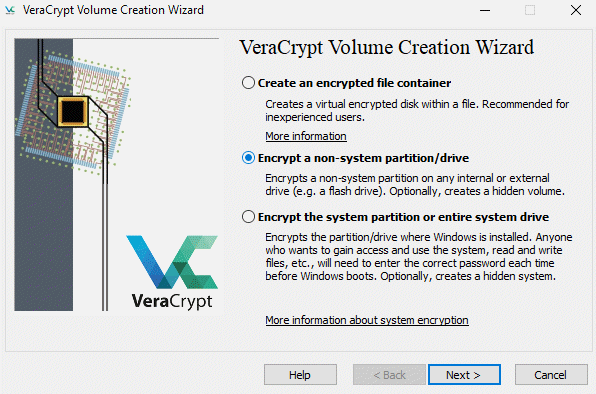Viewport: 596px width, 394px height.
Task: Proceed with the 'Next >' button
Action: click(464, 375)
